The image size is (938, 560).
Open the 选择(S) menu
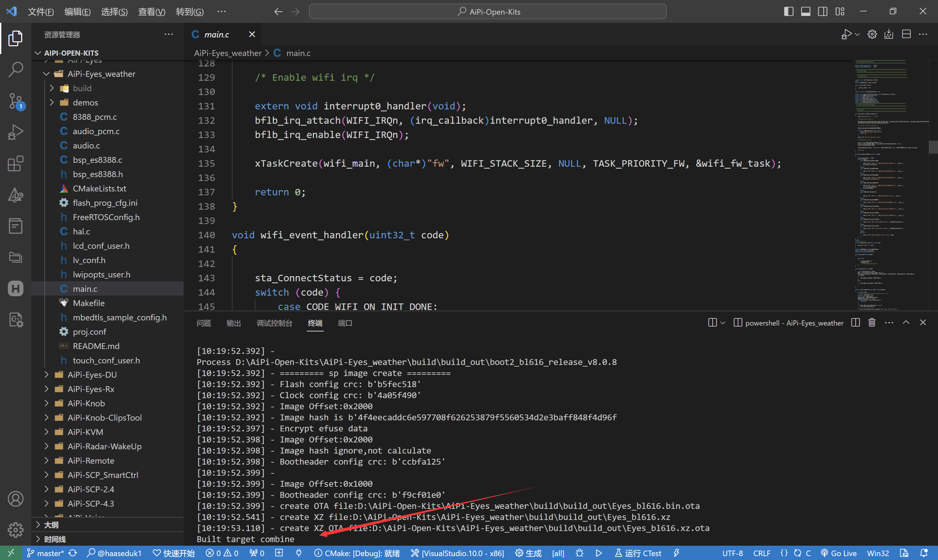[x=114, y=12]
